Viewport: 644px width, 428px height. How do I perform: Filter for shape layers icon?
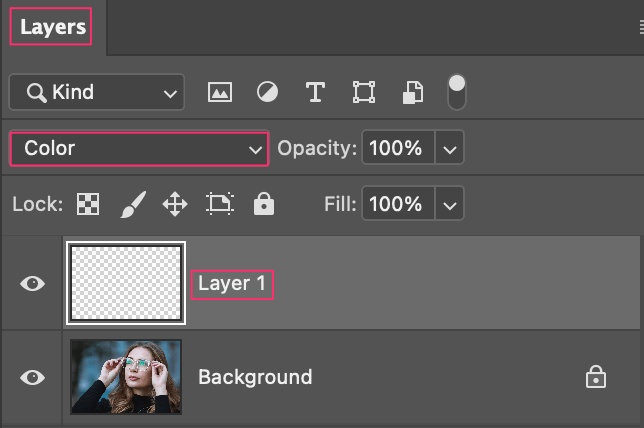click(x=364, y=92)
